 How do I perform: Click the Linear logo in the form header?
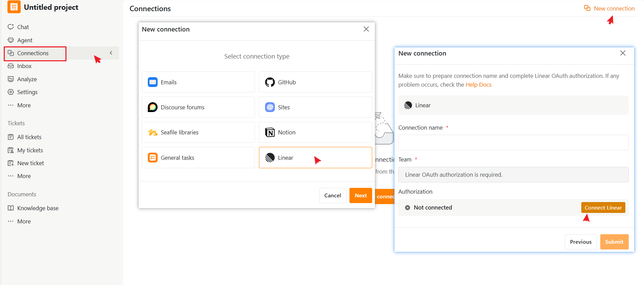coord(408,105)
